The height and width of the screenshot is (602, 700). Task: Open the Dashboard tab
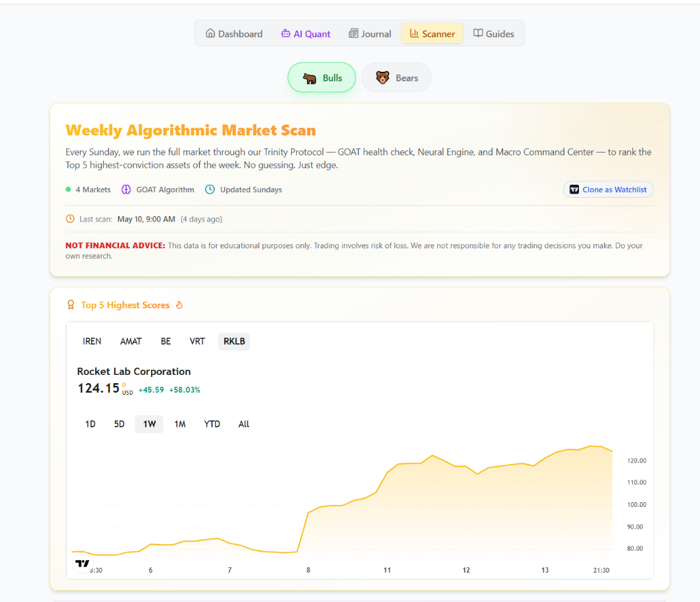click(x=234, y=34)
